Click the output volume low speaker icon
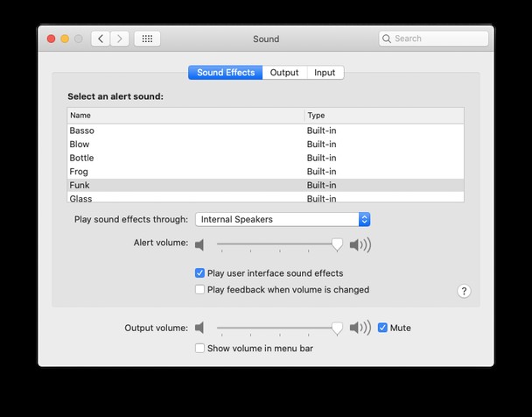 pos(199,328)
